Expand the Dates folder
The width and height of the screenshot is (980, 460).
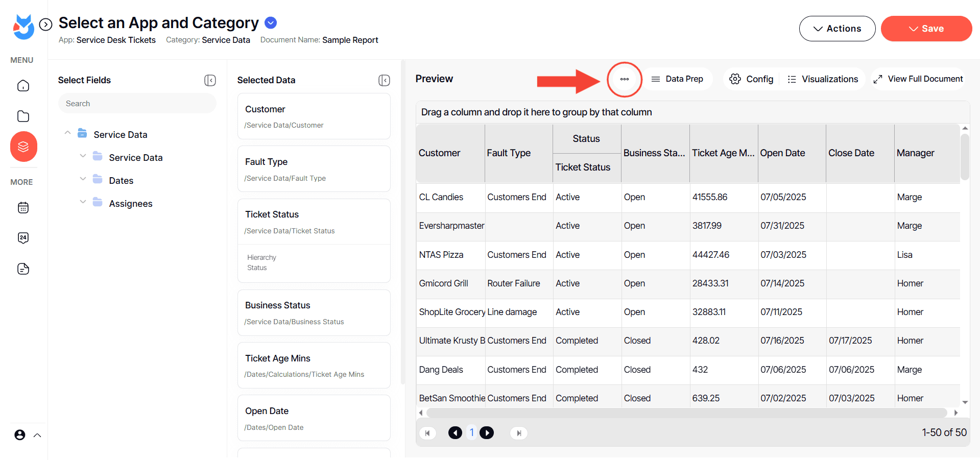click(x=83, y=179)
